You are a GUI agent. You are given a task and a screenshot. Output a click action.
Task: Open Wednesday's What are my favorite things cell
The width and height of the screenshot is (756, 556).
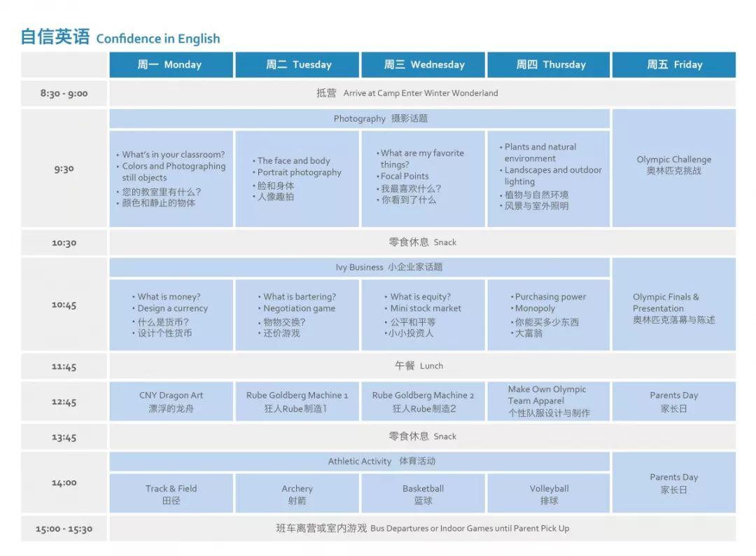point(423,179)
